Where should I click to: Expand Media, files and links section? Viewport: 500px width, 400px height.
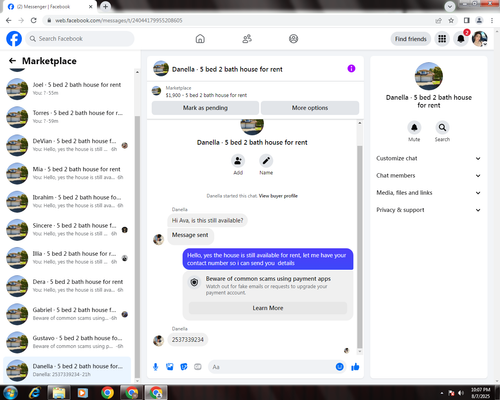(429, 193)
